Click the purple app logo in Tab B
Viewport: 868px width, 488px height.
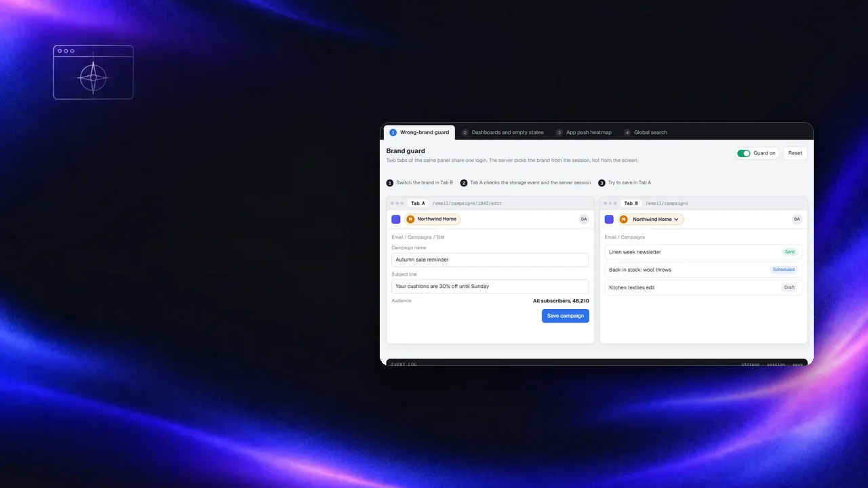click(609, 219)
